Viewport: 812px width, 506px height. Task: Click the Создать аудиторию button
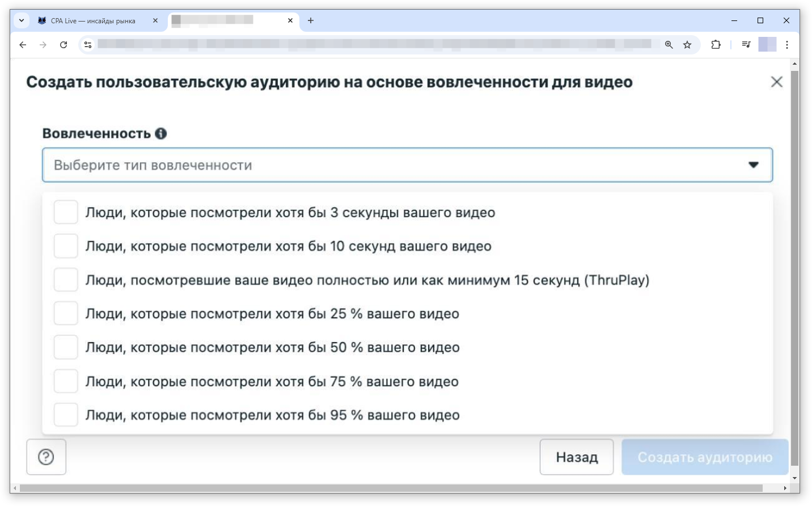click(705, 457)
